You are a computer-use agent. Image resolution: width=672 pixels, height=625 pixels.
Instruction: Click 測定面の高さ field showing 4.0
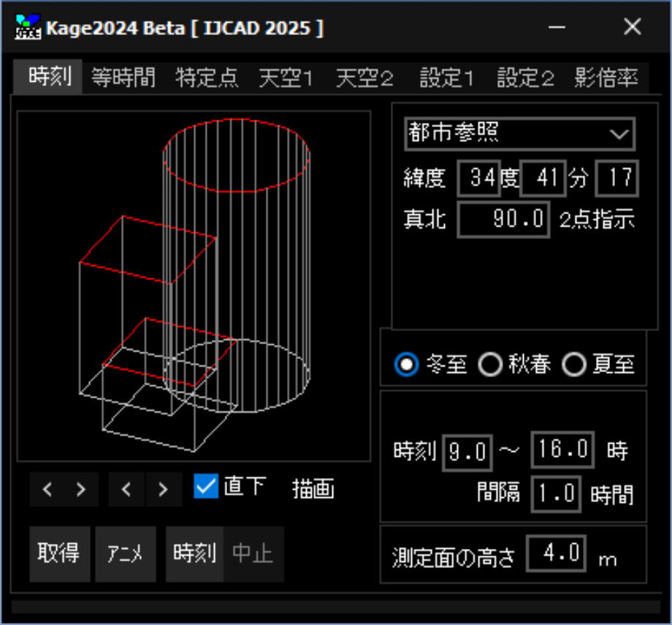[556, 553]
